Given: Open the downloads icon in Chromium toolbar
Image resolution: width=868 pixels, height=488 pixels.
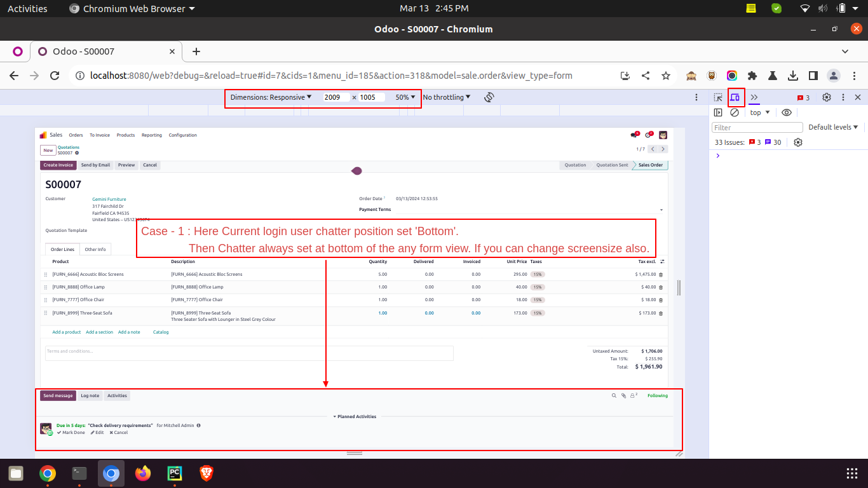Looking at the screenshot, I should point(793,76).
